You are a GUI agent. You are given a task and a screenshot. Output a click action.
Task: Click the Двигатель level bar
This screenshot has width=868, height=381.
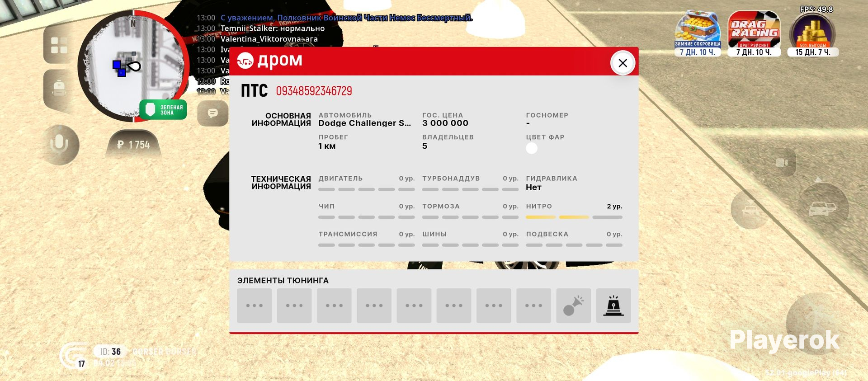tap(367, 189)
